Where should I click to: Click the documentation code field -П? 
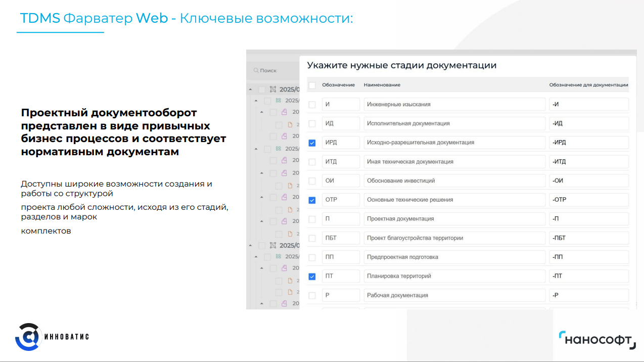click(x=589, y=219)
